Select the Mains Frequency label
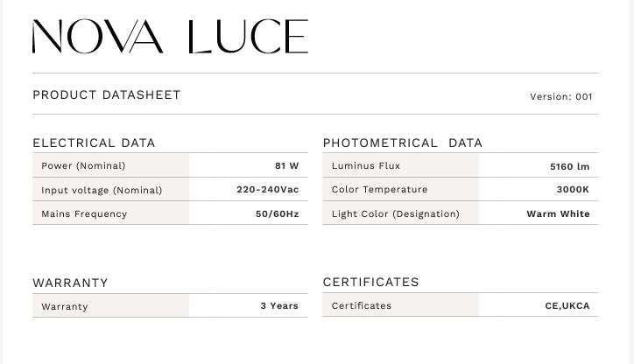 (x=84, y=213)
